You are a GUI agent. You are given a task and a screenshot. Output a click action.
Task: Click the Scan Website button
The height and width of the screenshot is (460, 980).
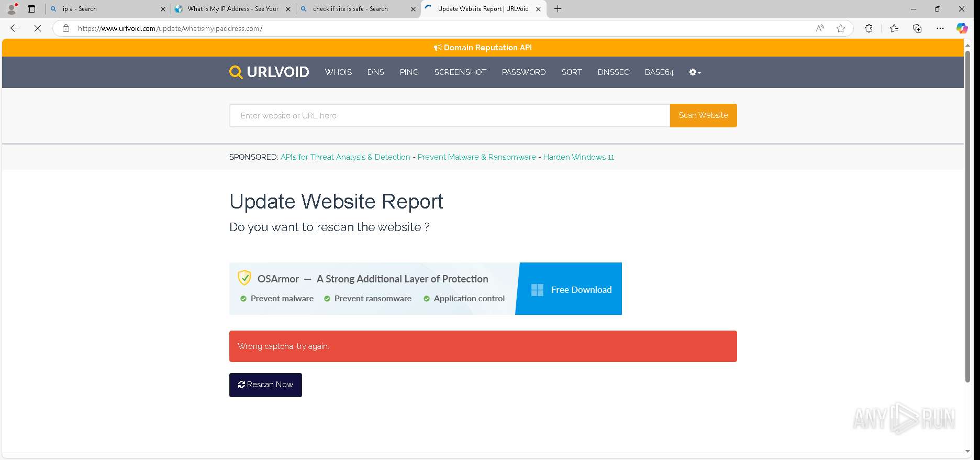703,115
